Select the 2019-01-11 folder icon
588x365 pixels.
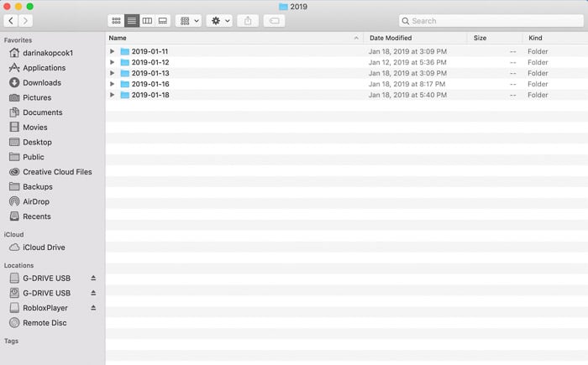click(x=125, y=51)
